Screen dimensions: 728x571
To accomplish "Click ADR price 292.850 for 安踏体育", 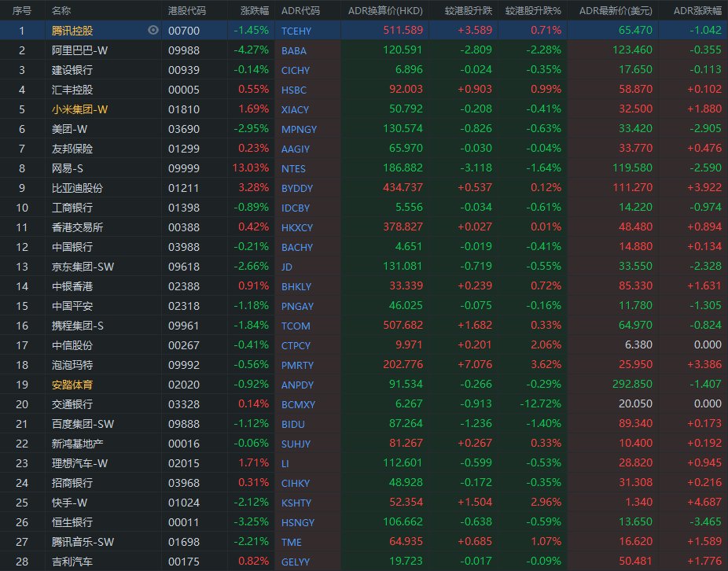I will click(632, 384).
